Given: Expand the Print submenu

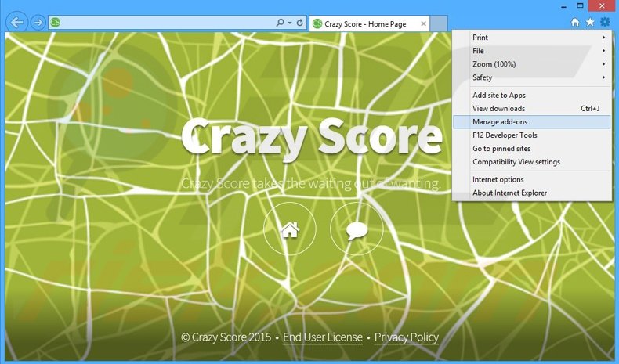Looking at the screenshot, I should pyautogui.click(x=531, y=38).
